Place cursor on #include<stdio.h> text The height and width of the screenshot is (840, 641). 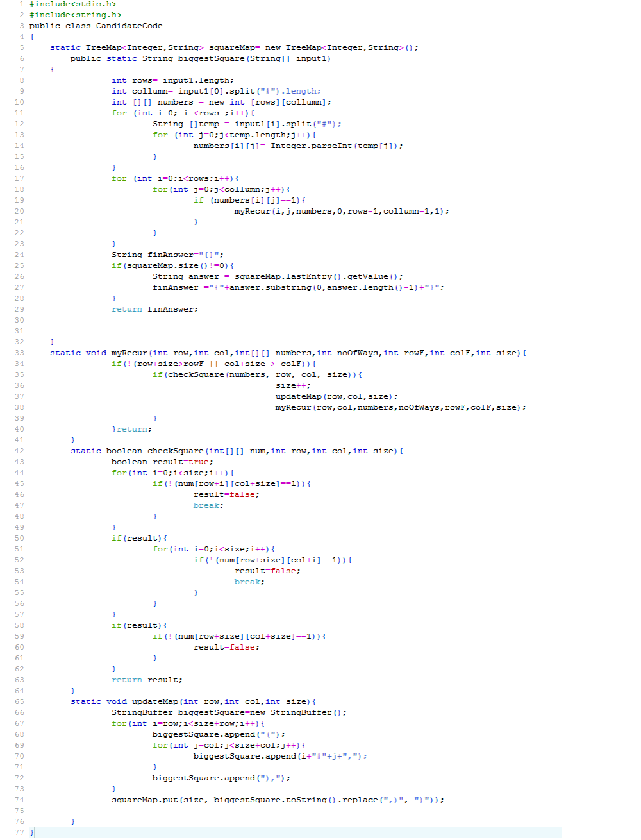(73, 4)
